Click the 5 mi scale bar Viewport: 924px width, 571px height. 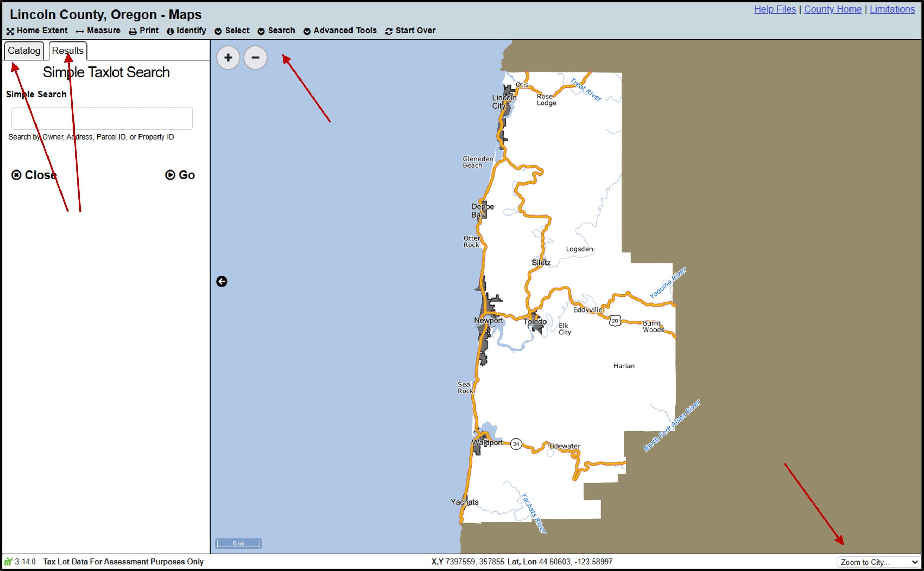point(239,544)
